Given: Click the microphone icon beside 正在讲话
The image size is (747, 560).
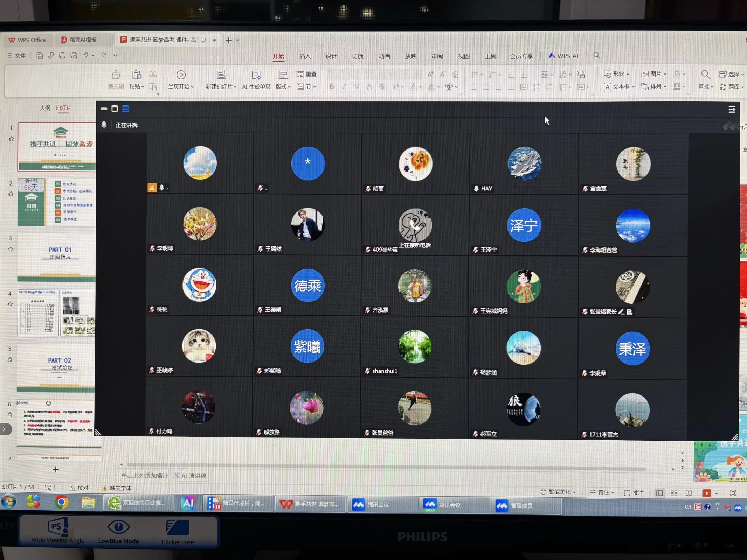Looking at the screenshot, I should click(x=104, y=125).
